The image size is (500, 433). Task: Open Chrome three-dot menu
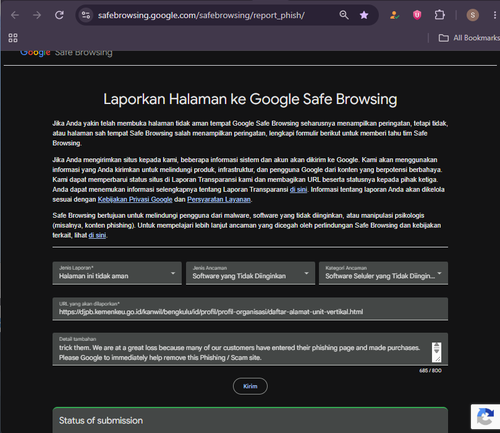(495, 15)
